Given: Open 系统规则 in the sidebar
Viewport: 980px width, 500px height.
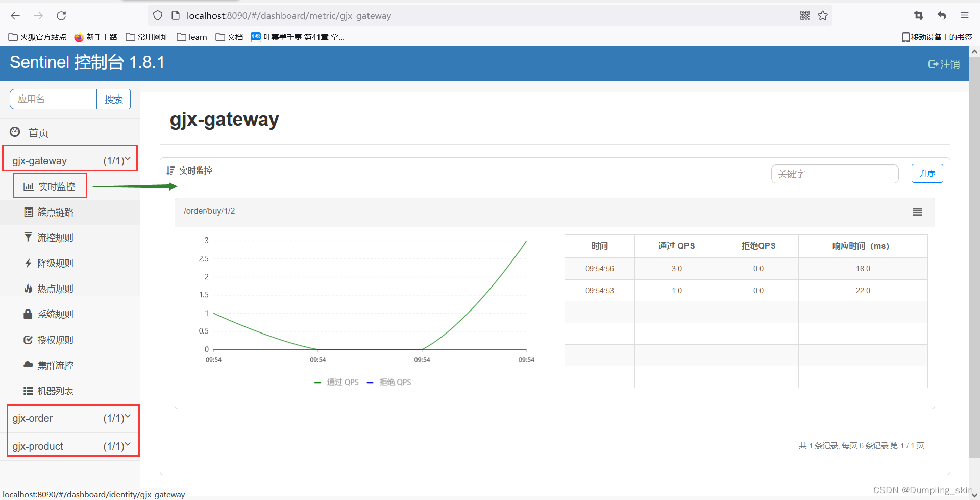Looking at the screenshot, I should click(55, 314).
